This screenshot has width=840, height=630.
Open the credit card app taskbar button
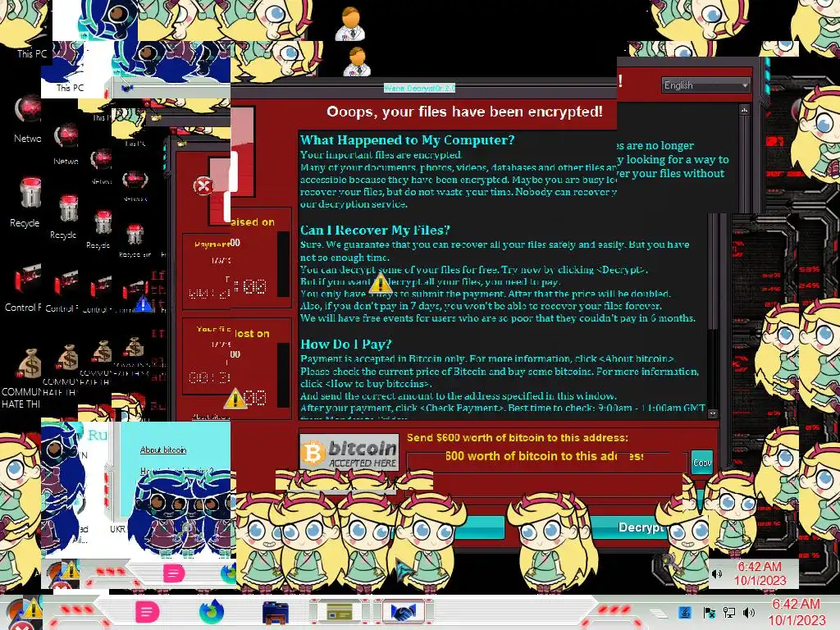coord(340,612)
